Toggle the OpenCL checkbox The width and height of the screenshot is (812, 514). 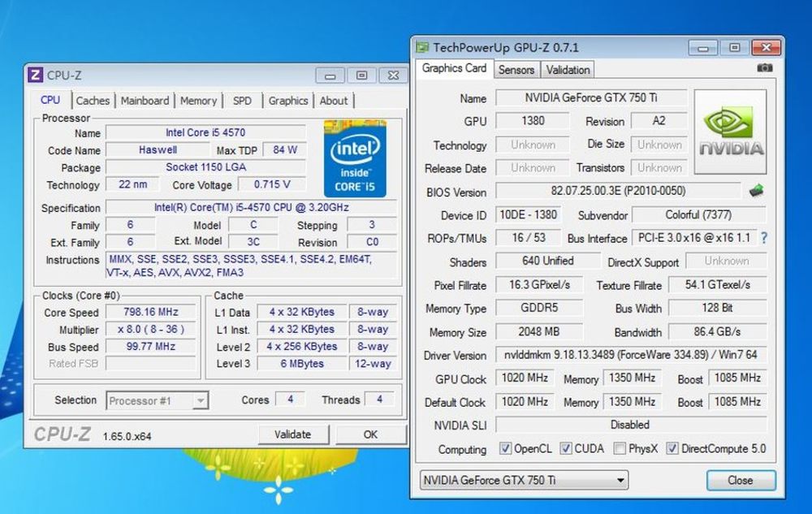[x=505, y=448]
